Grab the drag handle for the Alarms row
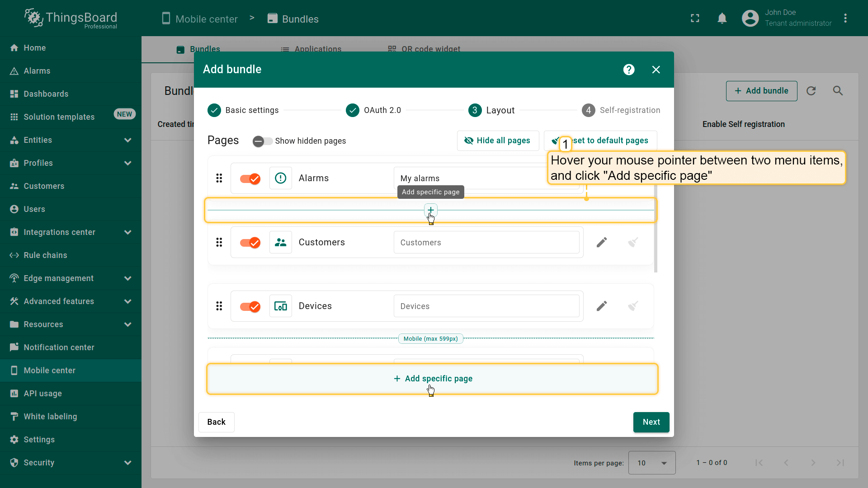The width and height of the screenshot is (868, 488). (x=219, y=178)
